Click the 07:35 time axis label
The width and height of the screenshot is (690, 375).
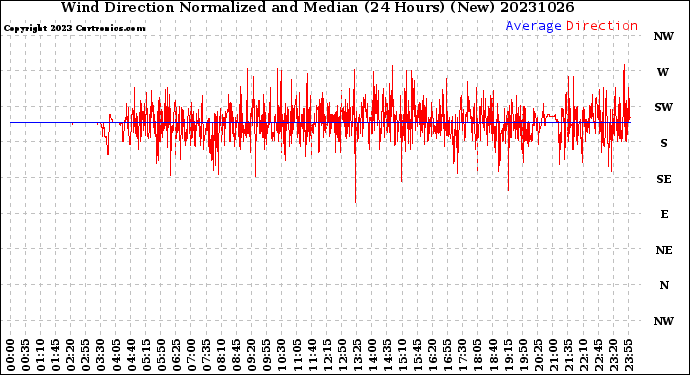click(x=207, y=355)
